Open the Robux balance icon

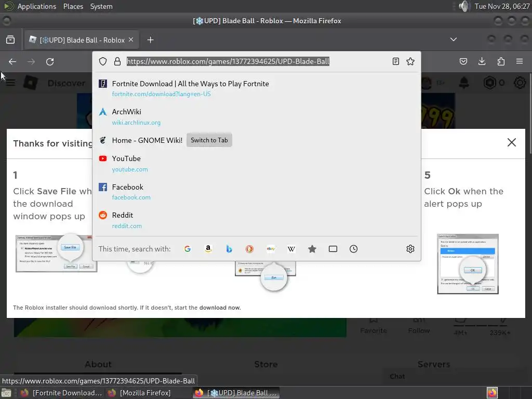point(489,83)
